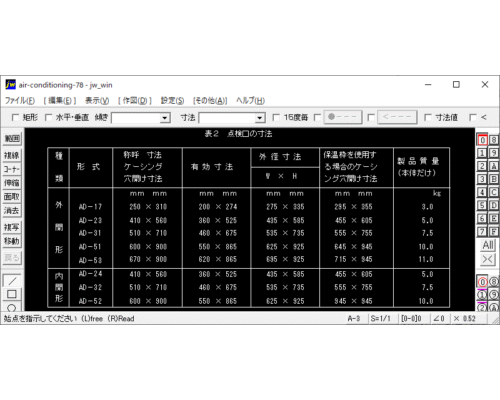Pick the 伸縮 (extend/trim) tool
This screenshot has width=500, height=400.
12,183
